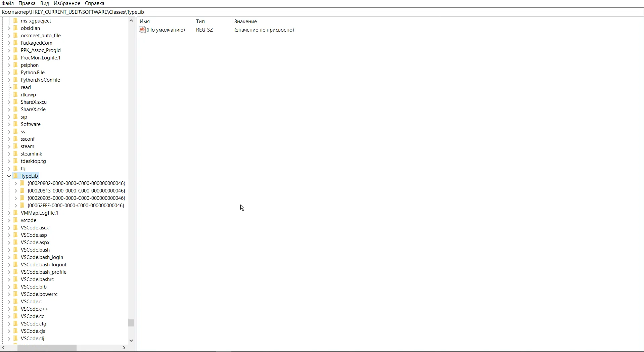The image size is (644, 352).
Task: Click the vscode key folder icon
Action: [16, 220]
